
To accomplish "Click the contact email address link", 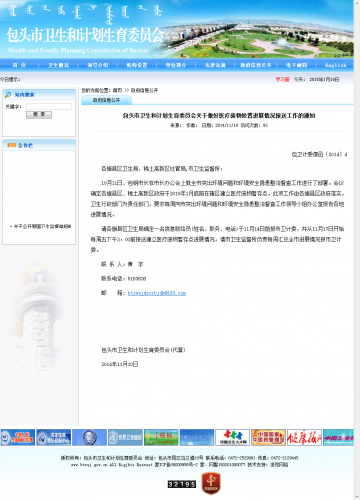I will coord(157,293).
